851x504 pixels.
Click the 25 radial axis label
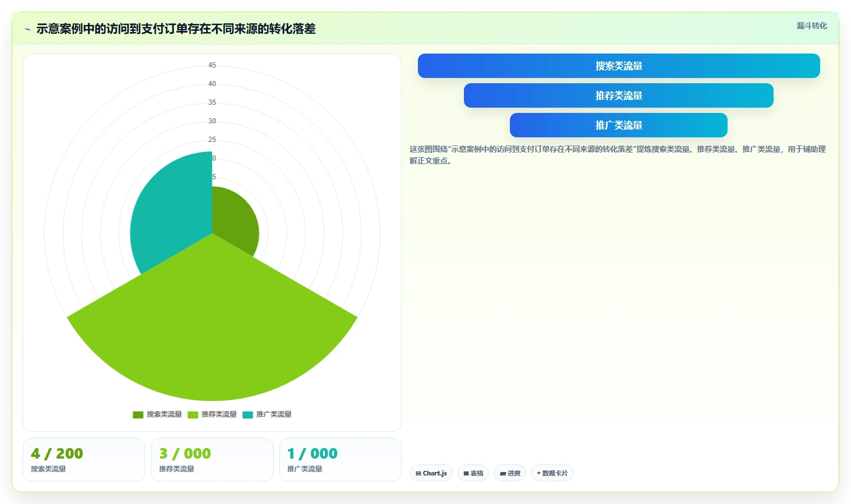pos(212,140)
